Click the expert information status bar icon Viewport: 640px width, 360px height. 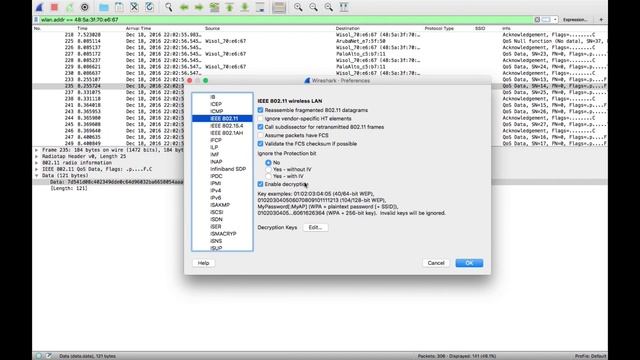pos(38,356)
